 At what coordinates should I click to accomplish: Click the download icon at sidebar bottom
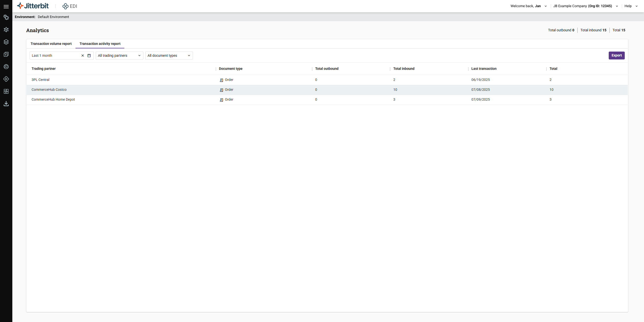(6, 104)
